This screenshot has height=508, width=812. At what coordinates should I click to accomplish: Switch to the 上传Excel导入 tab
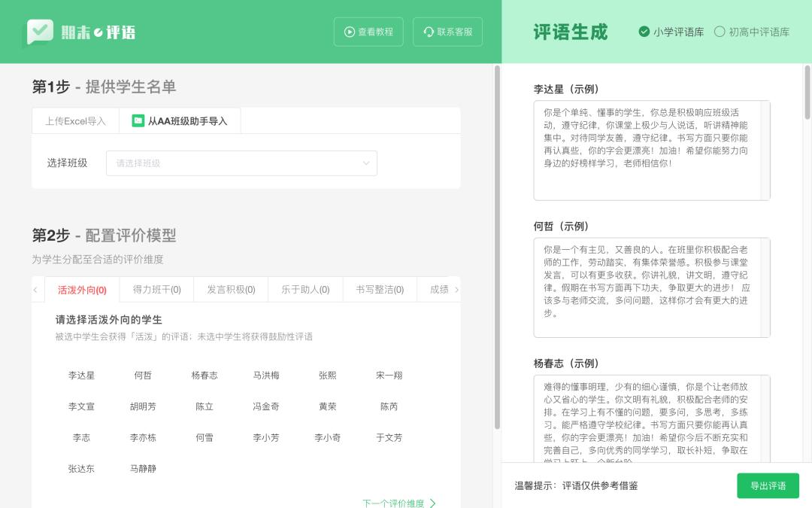[75, 120]
